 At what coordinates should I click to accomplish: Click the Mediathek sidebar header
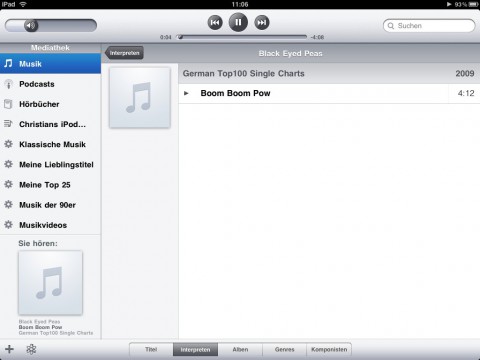[50, 48]
